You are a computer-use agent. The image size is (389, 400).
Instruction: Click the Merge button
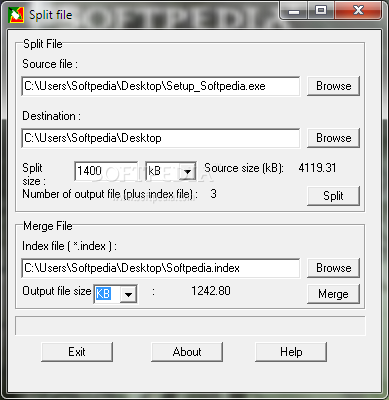(x=333, y=294)
